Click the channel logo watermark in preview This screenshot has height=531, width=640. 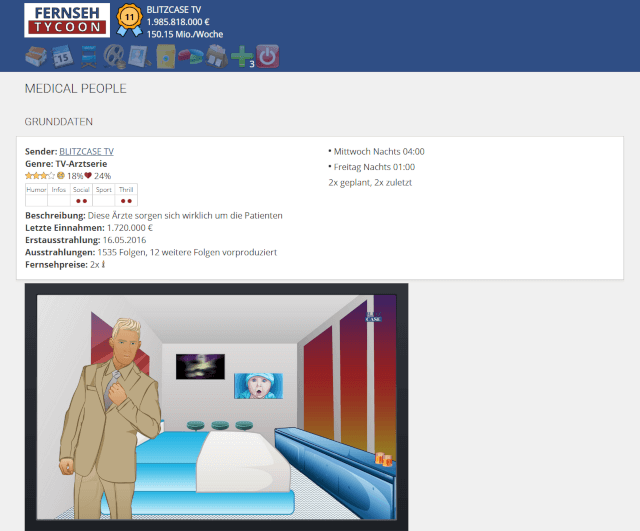[373, 317]
